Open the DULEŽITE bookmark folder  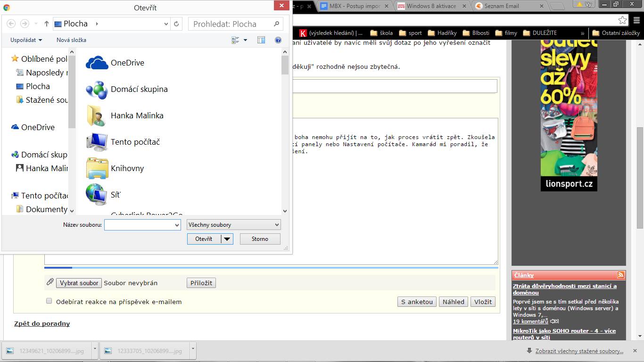pyautogui.click(x=540, y=33)
